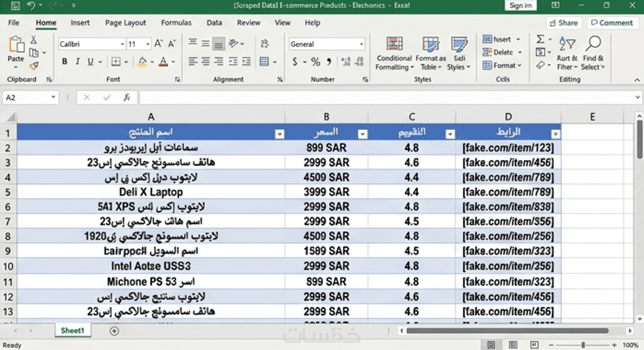Switch to Page Layout view icon
Image resolution: width=644 pixels, height=350 pixels.
(x=513, y=345)
